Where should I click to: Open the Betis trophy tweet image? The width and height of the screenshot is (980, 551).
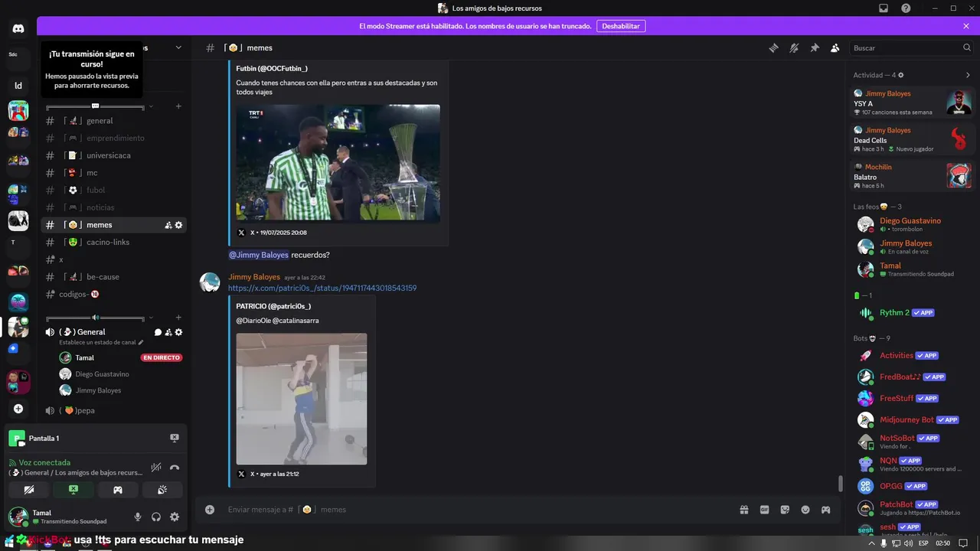point(338,163)
